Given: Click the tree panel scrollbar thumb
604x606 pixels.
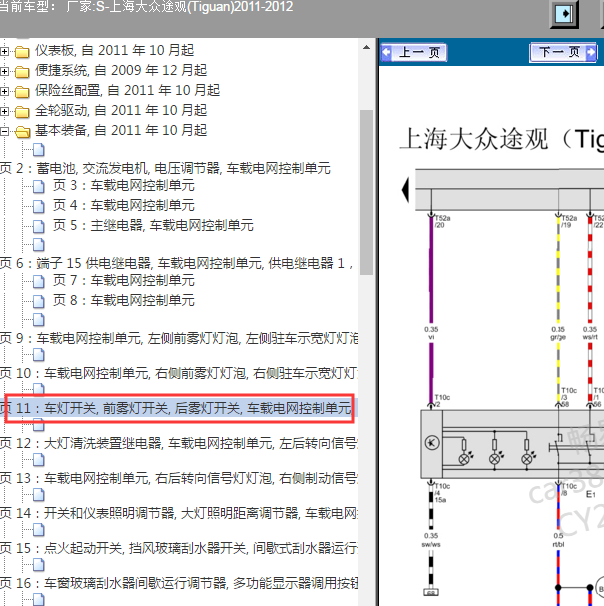Looking at the screenshot, I should point(366,192).
